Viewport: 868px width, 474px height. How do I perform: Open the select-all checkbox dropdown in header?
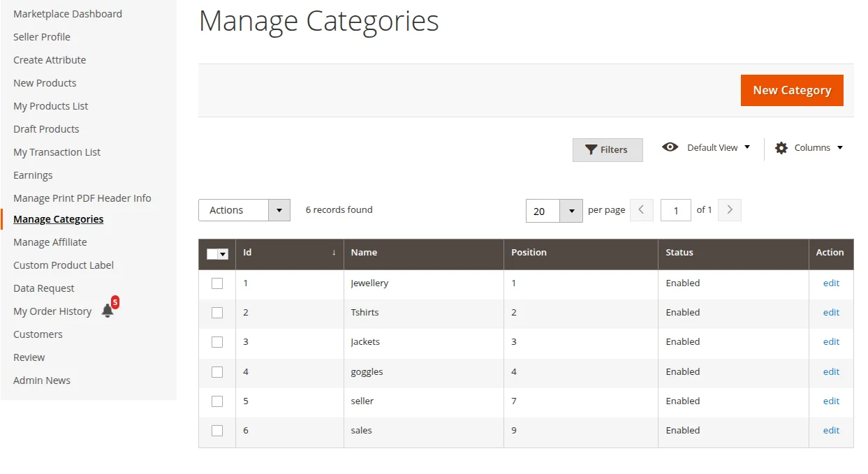pos(223,255)
